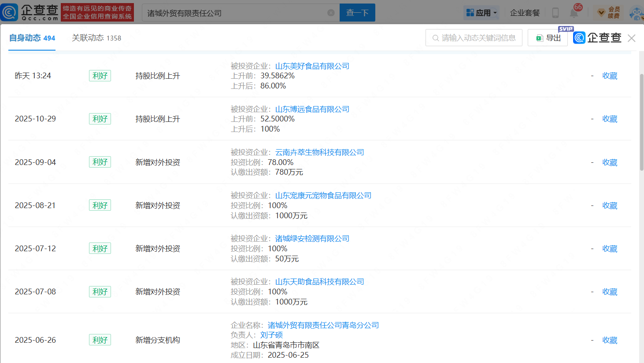Open the 云南卉萃生物科技有限公司 link

click(319, 152)
